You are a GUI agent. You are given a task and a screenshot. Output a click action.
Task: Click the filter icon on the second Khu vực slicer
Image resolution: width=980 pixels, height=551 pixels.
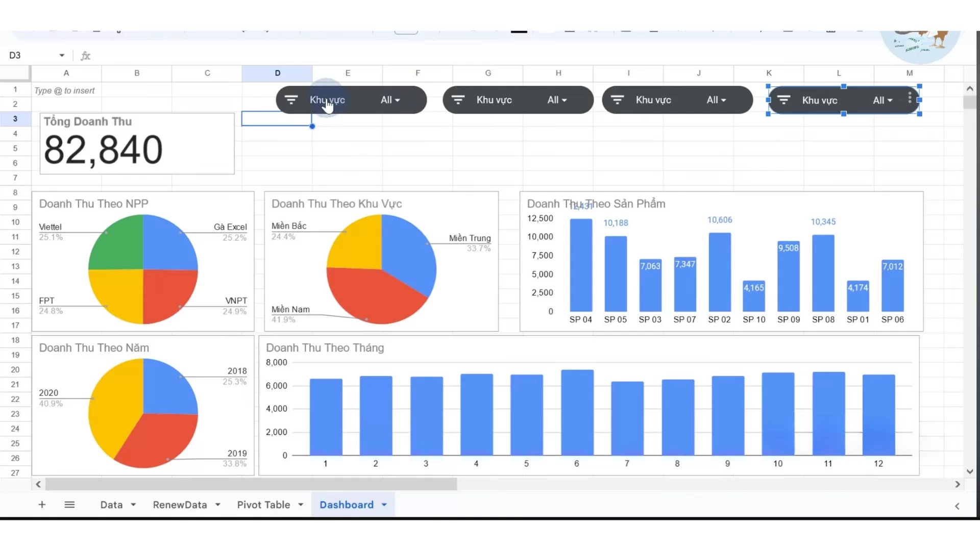pyautogui.click(x=458, y=100)
